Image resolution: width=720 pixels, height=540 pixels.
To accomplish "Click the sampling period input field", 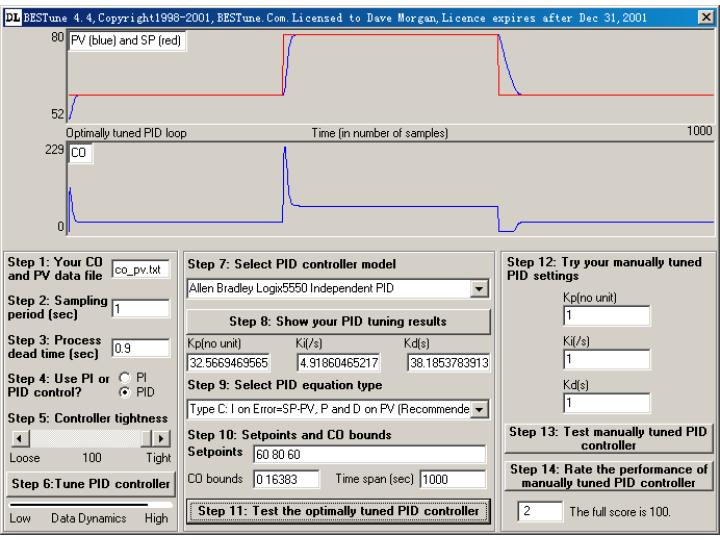I will coord(141,309).
